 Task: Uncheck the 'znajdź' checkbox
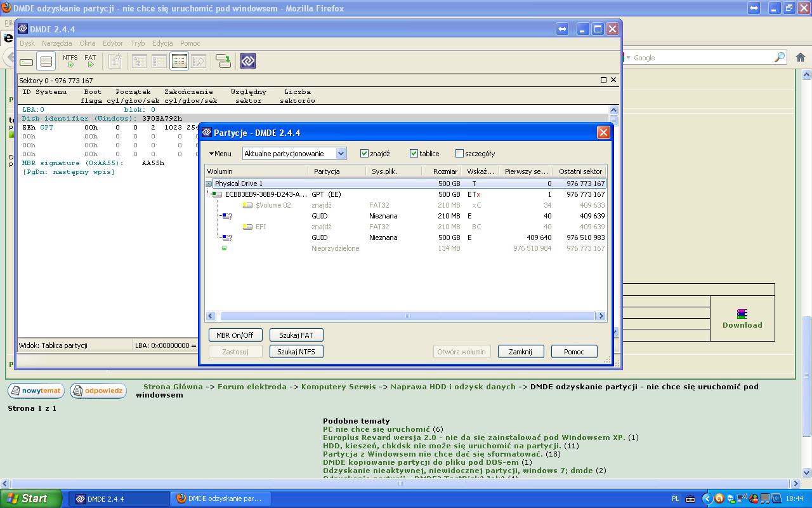pyautogui.click(x=364, y=153)
